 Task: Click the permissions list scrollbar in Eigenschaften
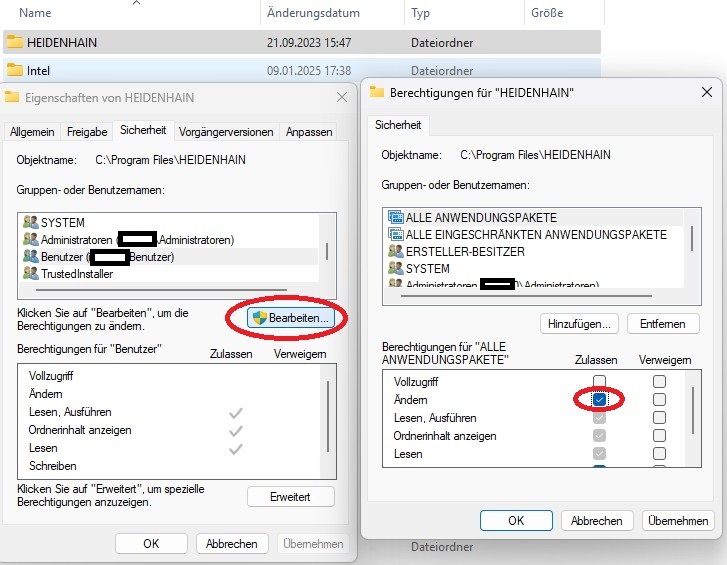(x=328, y=416)
